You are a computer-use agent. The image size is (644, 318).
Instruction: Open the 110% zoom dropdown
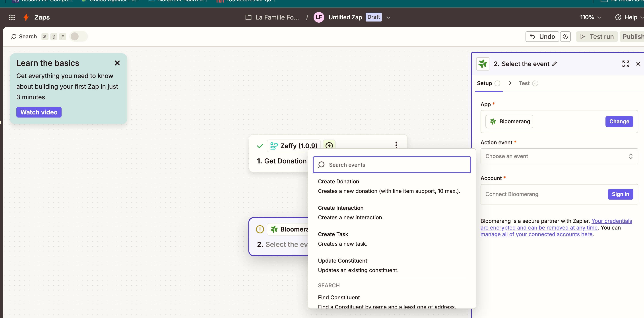pos(590,17)
